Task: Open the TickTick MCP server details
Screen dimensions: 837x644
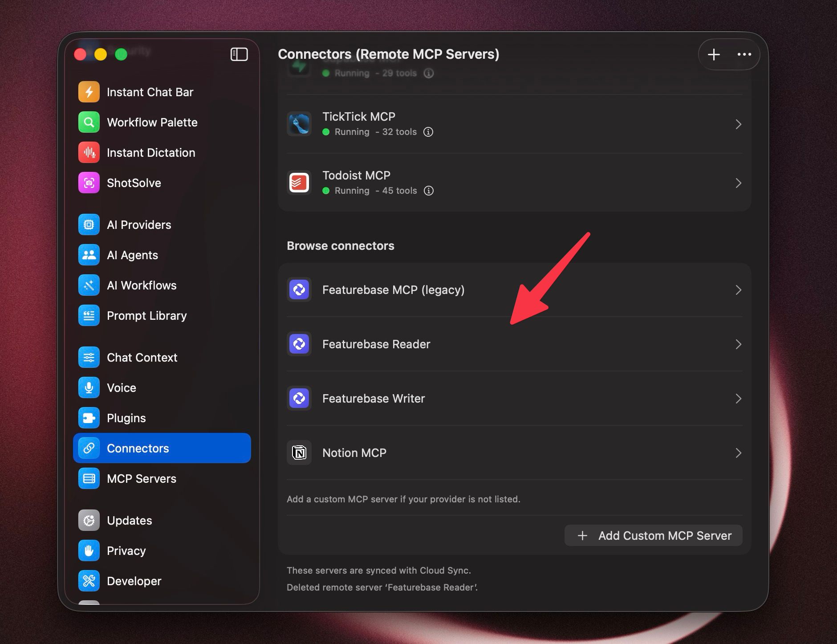Action: tap(515, 124)
